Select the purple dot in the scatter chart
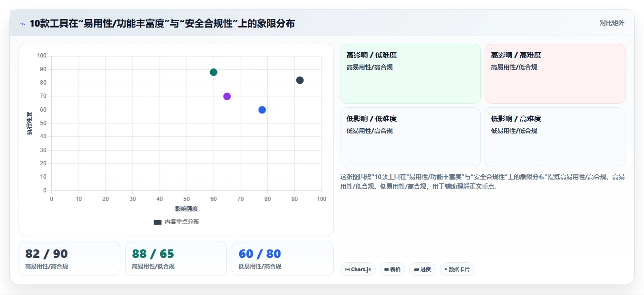The width and height of the screenshot is (644, 295). coord(227,96)
